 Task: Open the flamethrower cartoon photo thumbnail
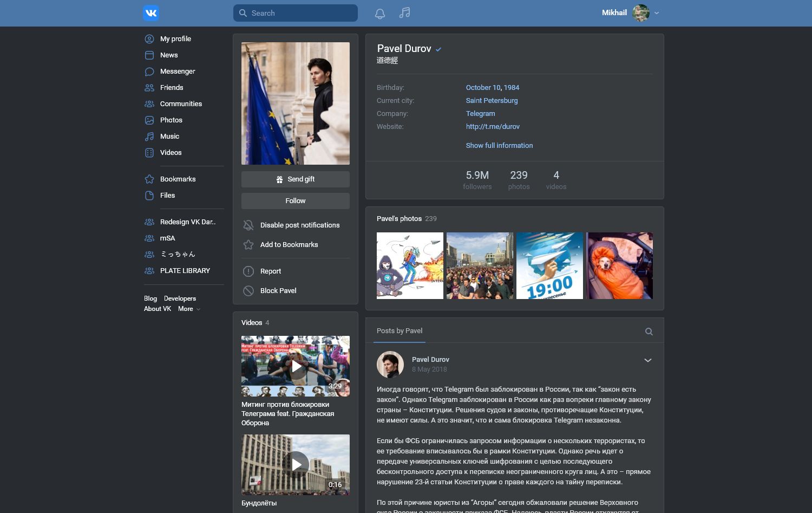[x=410, y=266]
